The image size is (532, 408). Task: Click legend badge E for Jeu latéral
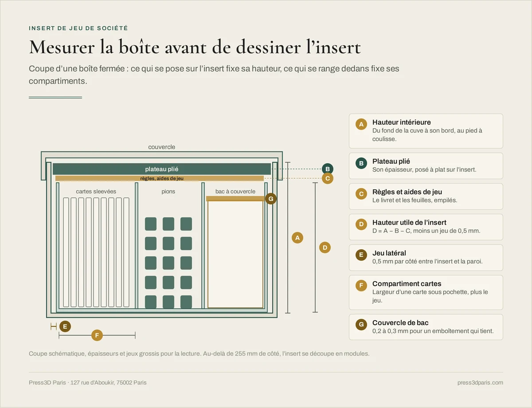pyautogui.click(x=361, y=255)
